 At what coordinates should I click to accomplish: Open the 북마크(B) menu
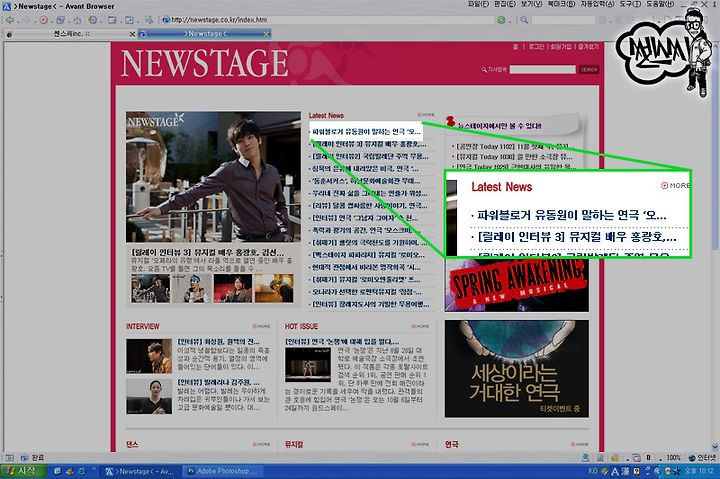(x=561, y=4)
